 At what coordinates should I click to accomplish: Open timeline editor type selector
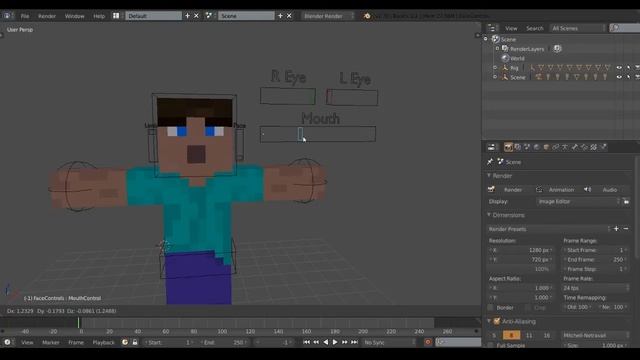tap(7, 342)
